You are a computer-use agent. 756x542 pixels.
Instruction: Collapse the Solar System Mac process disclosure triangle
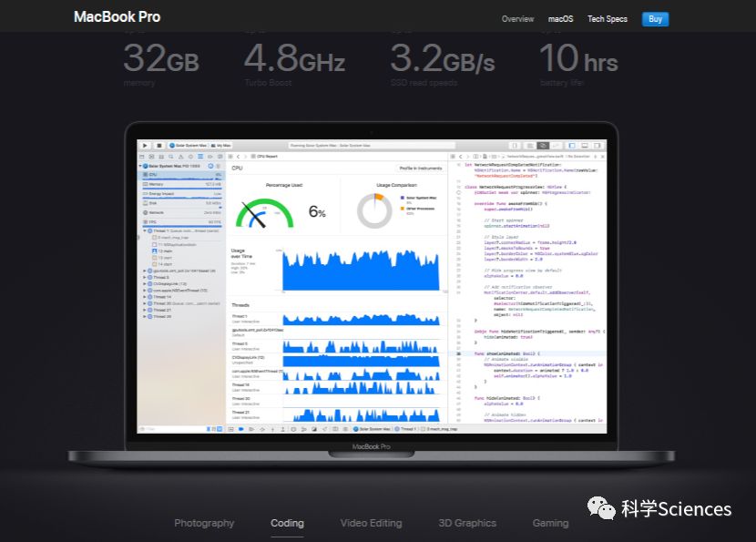[140, 166]
